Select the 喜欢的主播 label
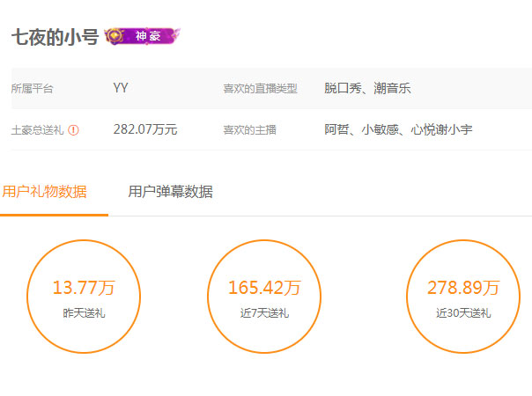532x396 pixels. pos(250,130)
